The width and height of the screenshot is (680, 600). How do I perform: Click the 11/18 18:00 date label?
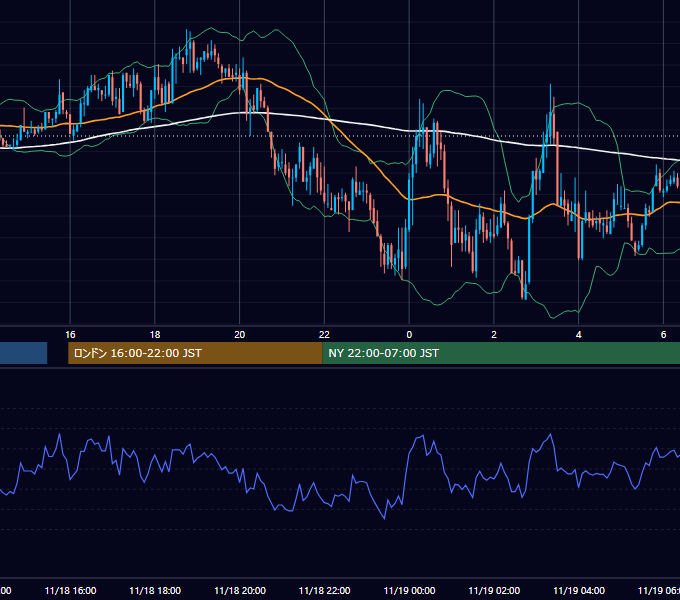pos(155,591)
